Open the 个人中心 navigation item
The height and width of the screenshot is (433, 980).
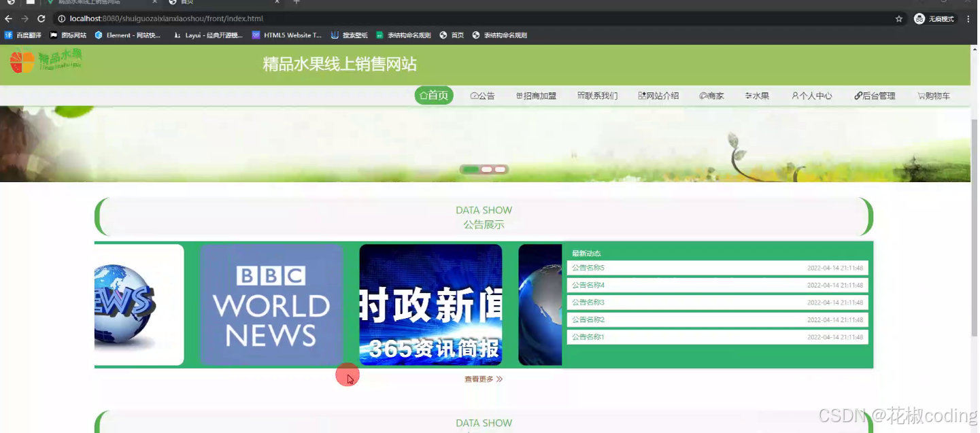pos(811,96)
